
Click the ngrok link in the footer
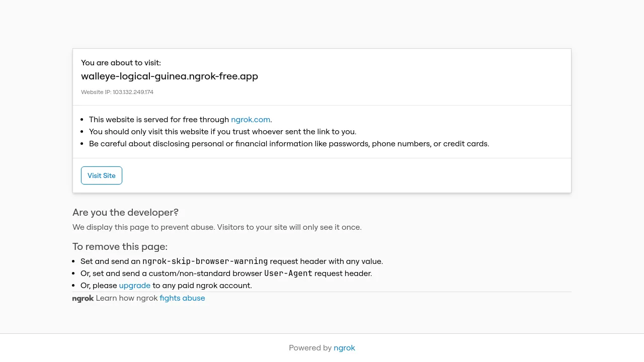(344, 348)
